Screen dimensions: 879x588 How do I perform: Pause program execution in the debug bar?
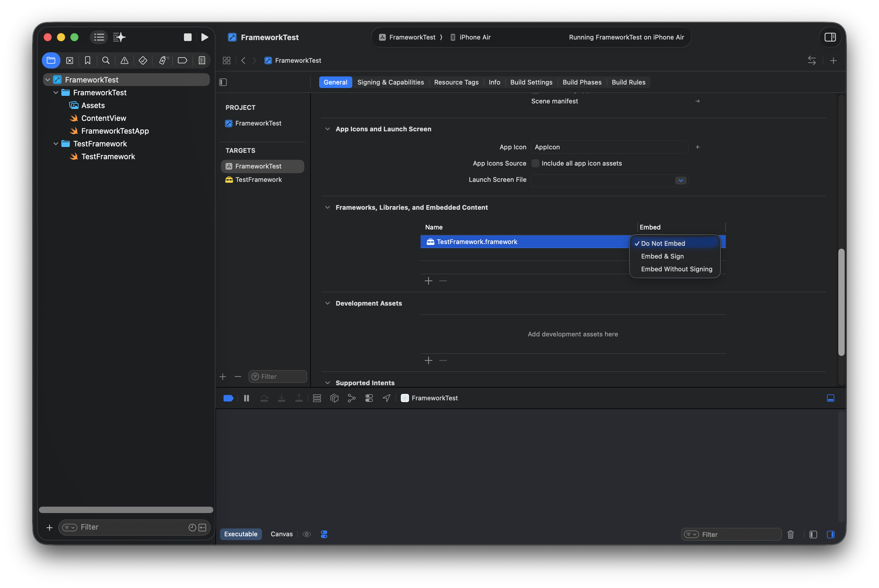(246, 398)
